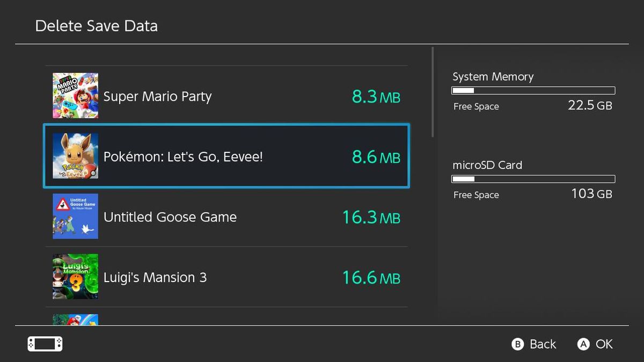
Task: Click the Super Mario Party game icon
Action: [x=75, y=95]
